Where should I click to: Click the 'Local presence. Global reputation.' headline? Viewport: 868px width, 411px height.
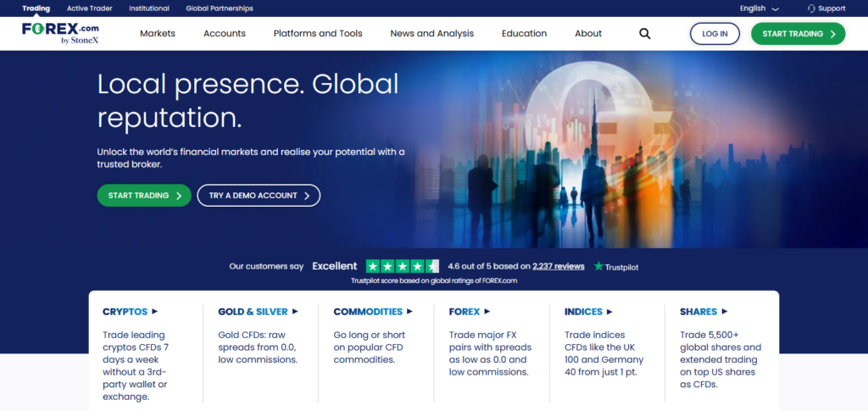(x=248, y=101)
